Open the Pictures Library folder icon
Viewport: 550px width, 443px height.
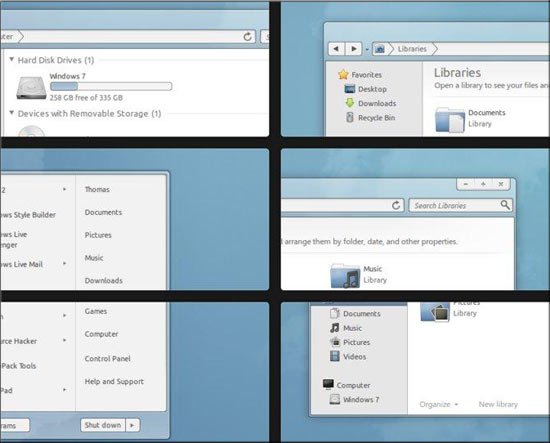(x=435, y=311)
